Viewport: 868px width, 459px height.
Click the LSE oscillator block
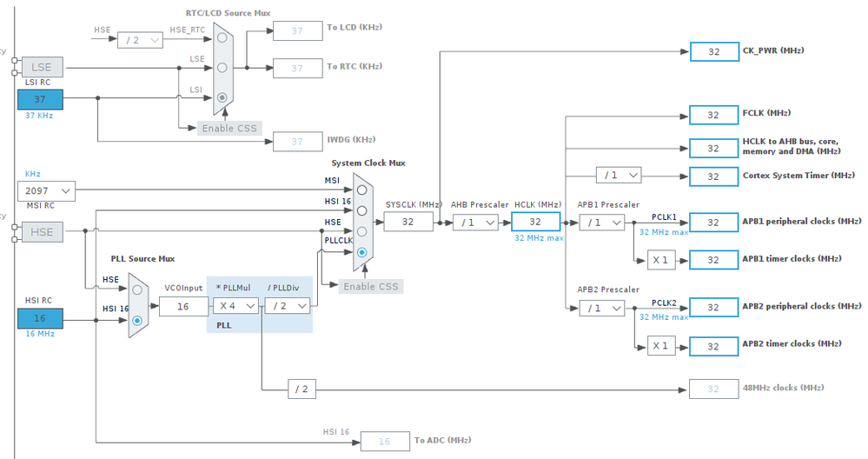pyautogui.click(x=42, y=67)
